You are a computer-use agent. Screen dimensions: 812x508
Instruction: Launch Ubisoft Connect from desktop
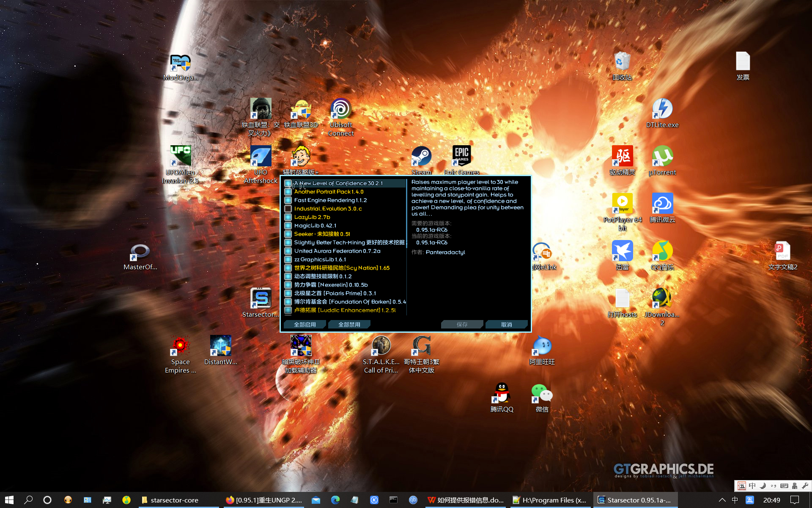[x=341, y=109]
